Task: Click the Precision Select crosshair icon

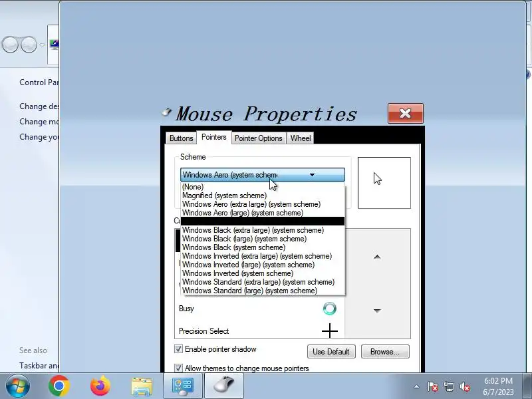Action: pyautogui.click(x=329, y=331)
